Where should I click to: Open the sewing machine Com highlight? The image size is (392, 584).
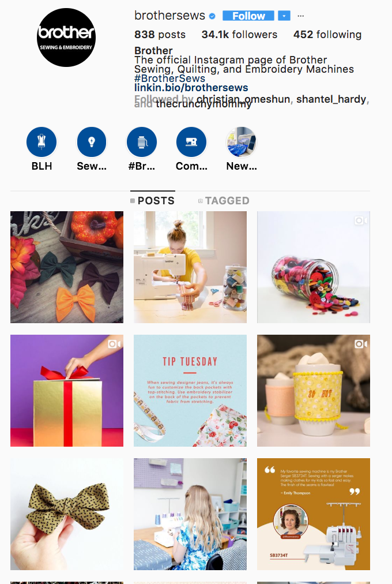[x=191, y=142]
